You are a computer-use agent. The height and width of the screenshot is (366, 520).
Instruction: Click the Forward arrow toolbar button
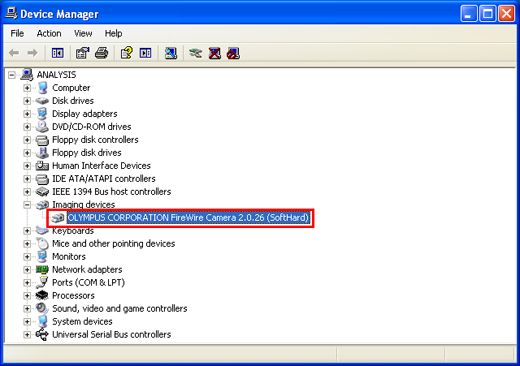[32, 53]
